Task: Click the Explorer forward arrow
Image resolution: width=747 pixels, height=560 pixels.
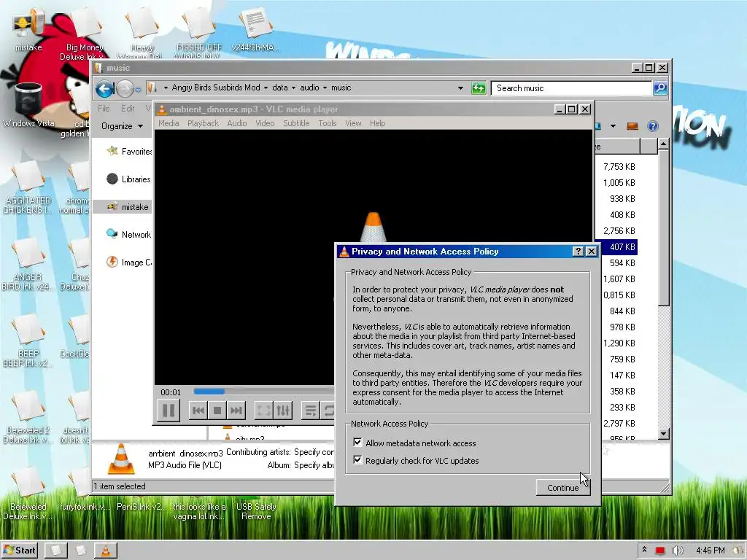Action: coord(125,88)
